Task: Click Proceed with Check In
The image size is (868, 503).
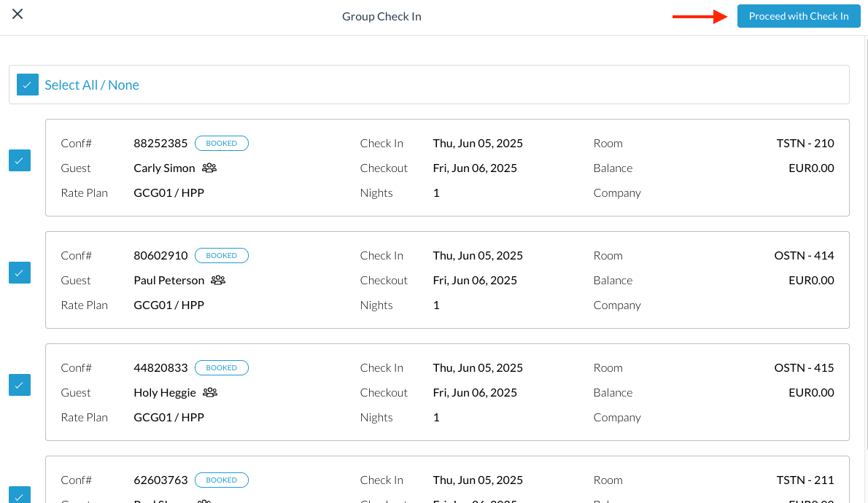Action: pyautogui.click(x=798, y=15)
